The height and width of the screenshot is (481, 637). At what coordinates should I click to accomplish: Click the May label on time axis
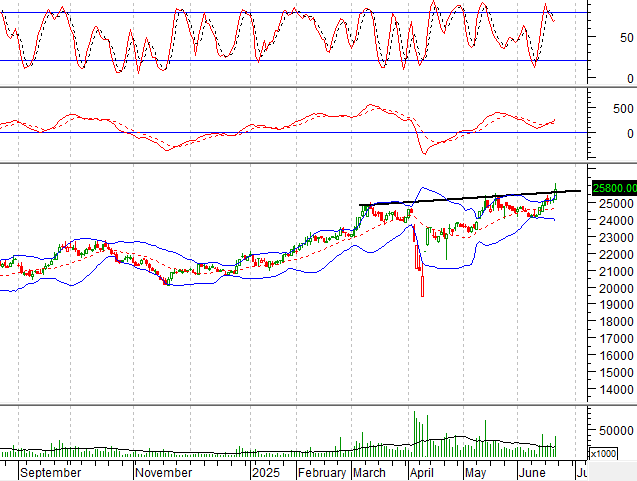[475, 471]
